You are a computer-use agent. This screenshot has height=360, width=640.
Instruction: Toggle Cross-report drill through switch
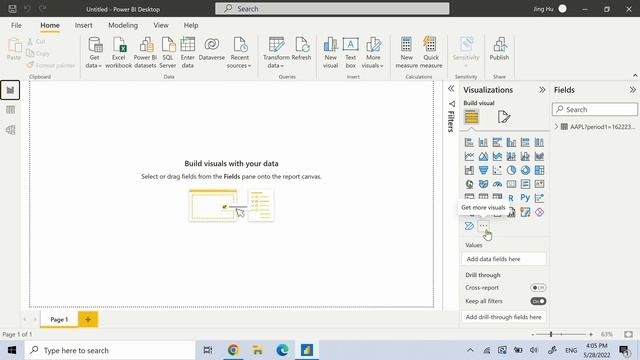click(538, 287)
